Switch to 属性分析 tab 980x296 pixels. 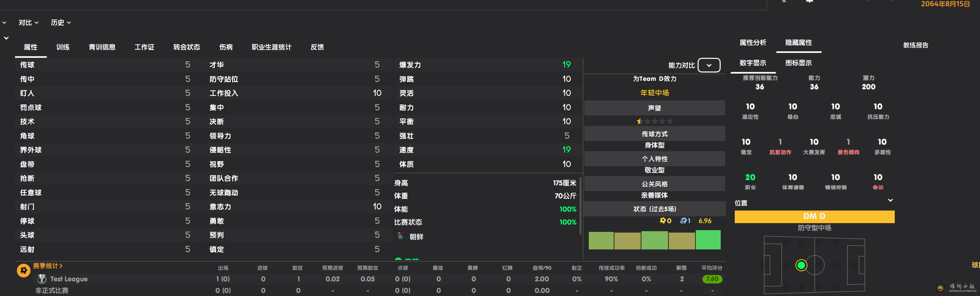[x=753, y=42]
